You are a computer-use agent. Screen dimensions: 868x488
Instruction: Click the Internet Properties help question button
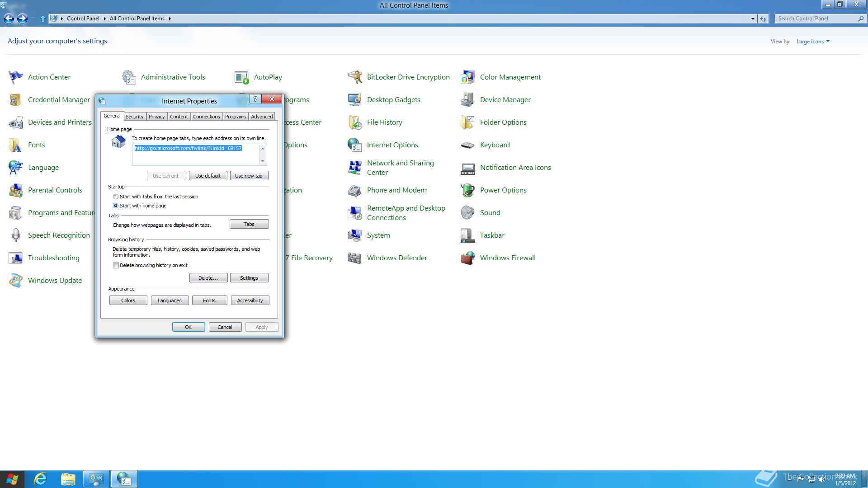tap(255, 99)
